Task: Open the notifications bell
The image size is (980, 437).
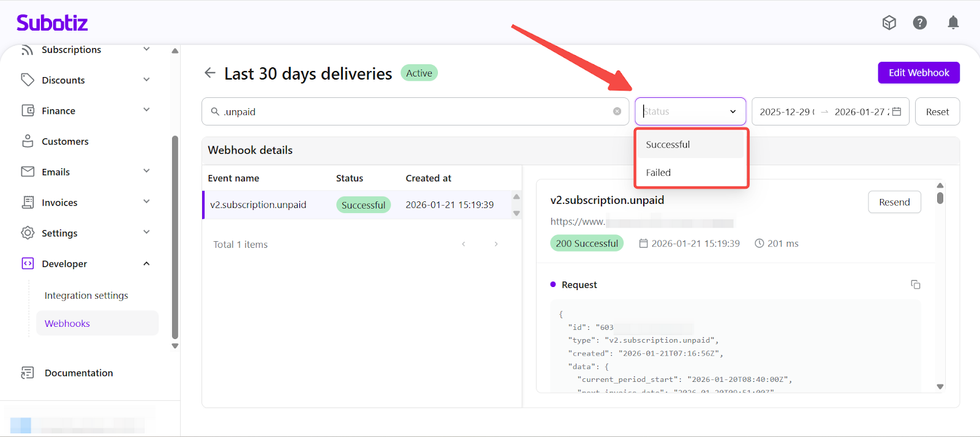Action: (x=953, y=23)
